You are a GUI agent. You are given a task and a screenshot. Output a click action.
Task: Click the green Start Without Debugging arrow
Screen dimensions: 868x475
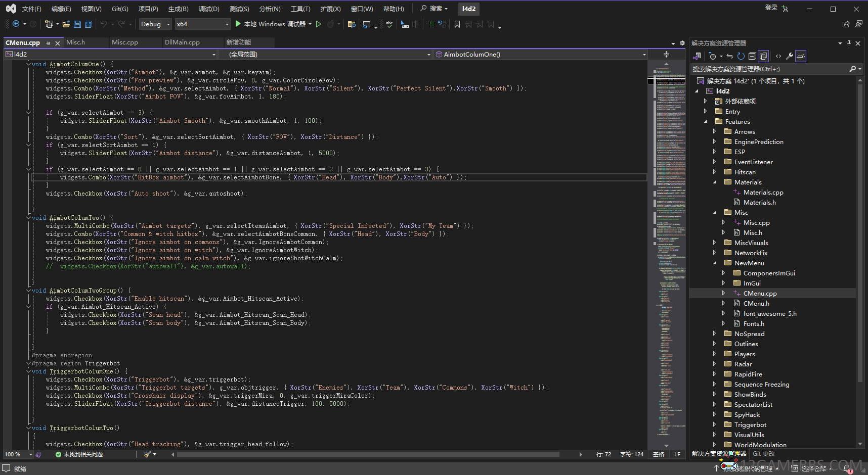[319, 24]
